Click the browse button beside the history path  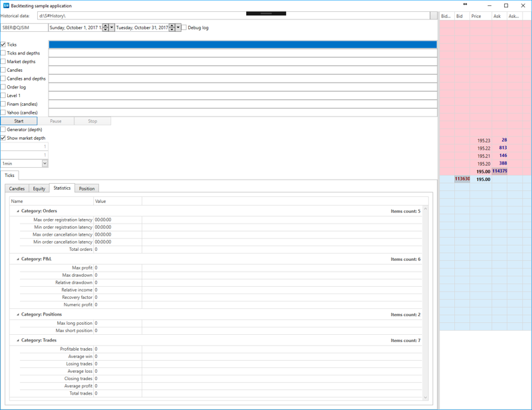[434, 15]
